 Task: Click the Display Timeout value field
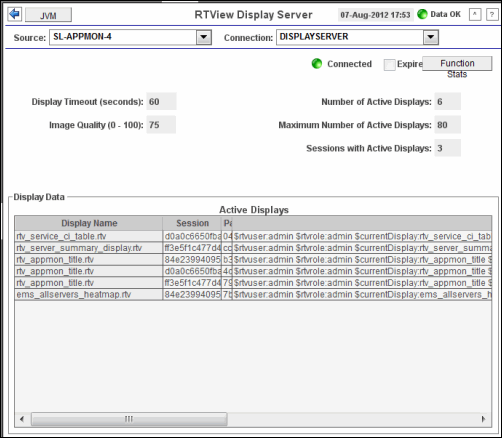161,101
